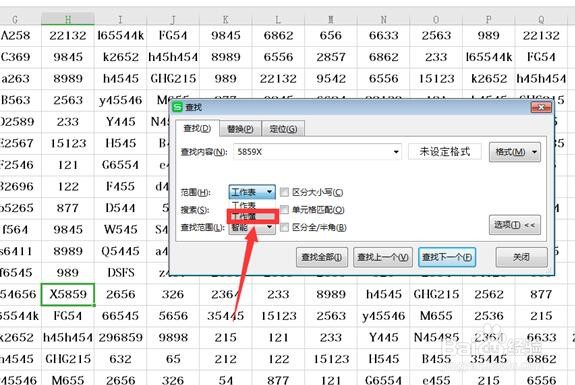
Task: Select the cell containing W545
Action: pos(120,230)
